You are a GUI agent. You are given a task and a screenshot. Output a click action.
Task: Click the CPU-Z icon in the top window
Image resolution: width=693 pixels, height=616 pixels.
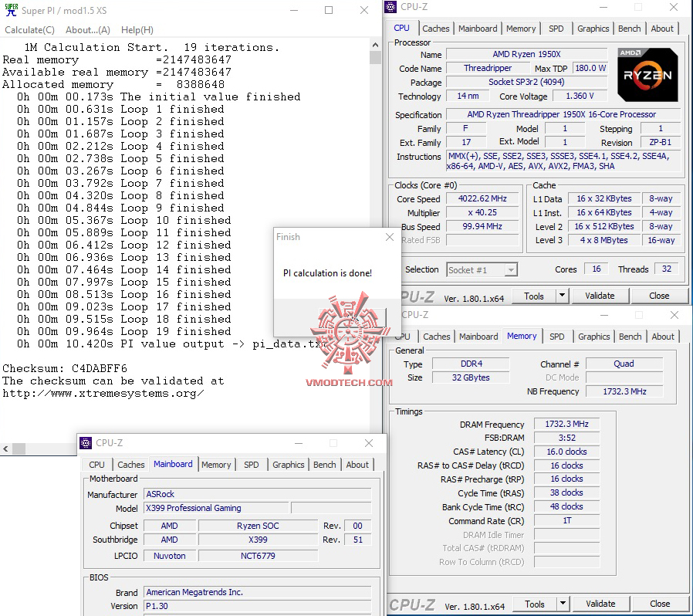pos(390,7)
